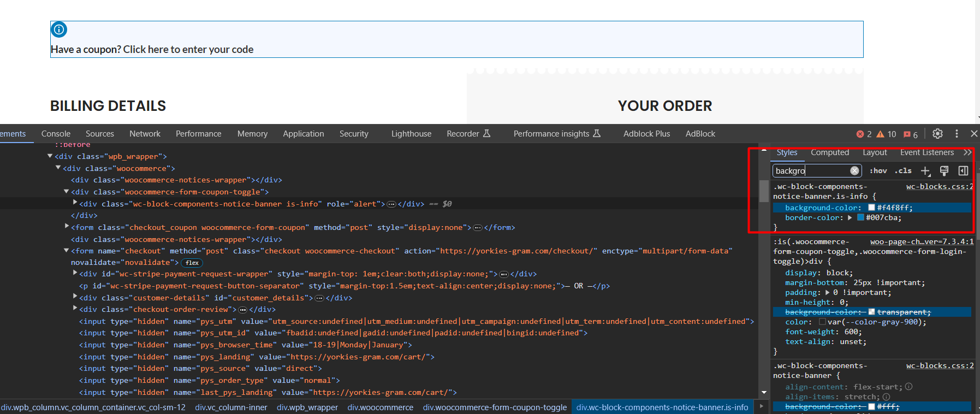Image resolution: width=980 pixels, height=414 pixels.
Task: Expand ellipsis in notice-banner div
Action: [391, 204]
